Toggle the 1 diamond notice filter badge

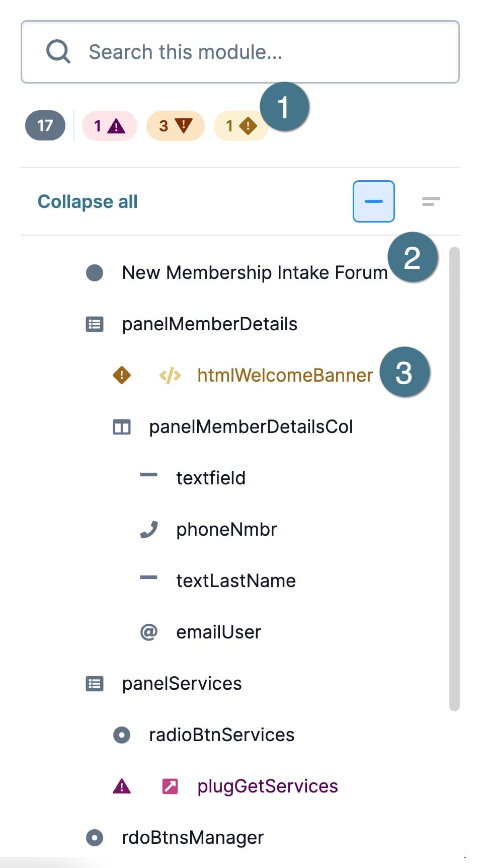pos(241,125)
